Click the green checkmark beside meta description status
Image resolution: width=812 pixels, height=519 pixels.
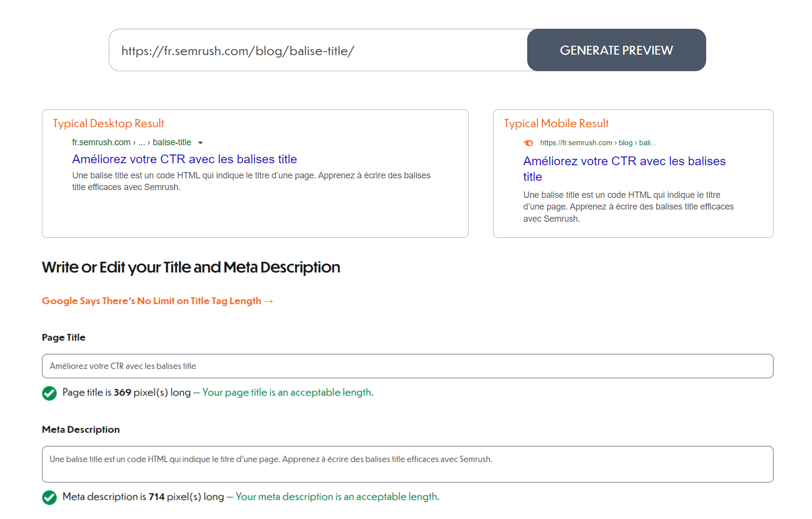click(49, 498)
